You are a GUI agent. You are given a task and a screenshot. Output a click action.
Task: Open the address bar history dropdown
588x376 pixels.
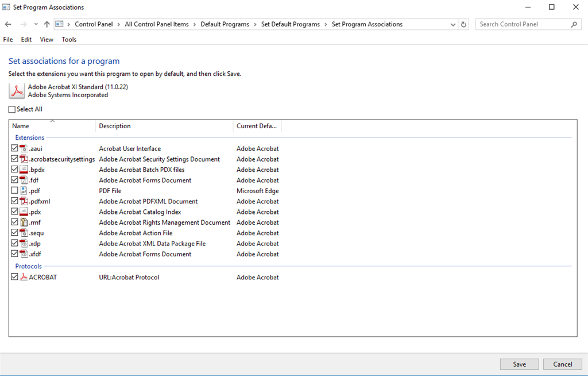point(453,24)
